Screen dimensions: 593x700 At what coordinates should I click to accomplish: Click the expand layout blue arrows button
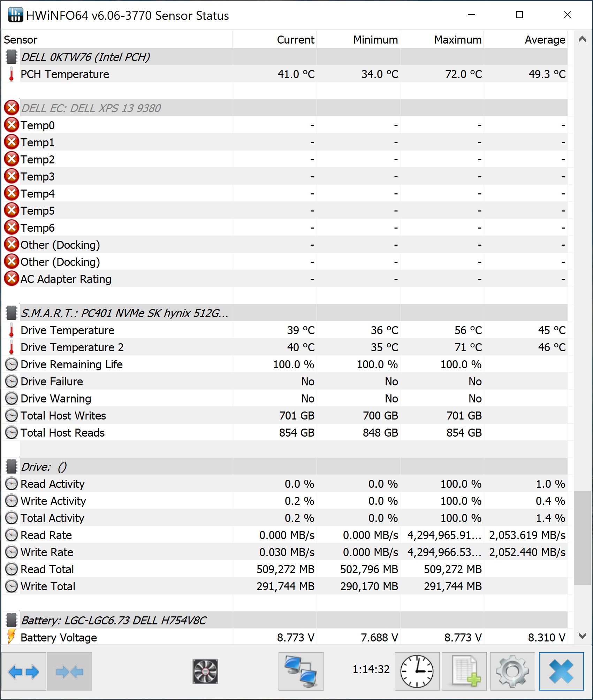click(24, 671)
